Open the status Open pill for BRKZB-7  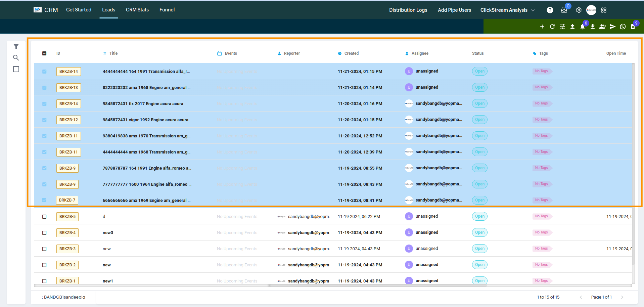480,200
